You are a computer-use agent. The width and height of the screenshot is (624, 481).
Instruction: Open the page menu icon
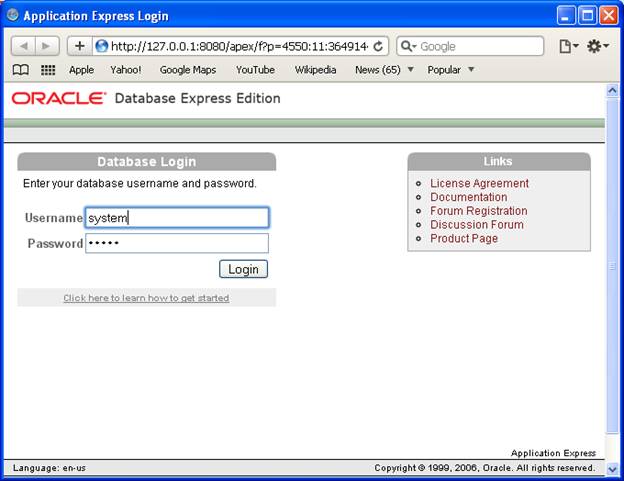(x=568, y=46)
